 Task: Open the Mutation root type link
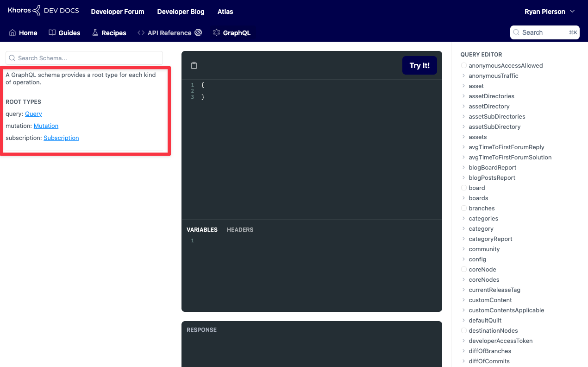click(46, 126)
